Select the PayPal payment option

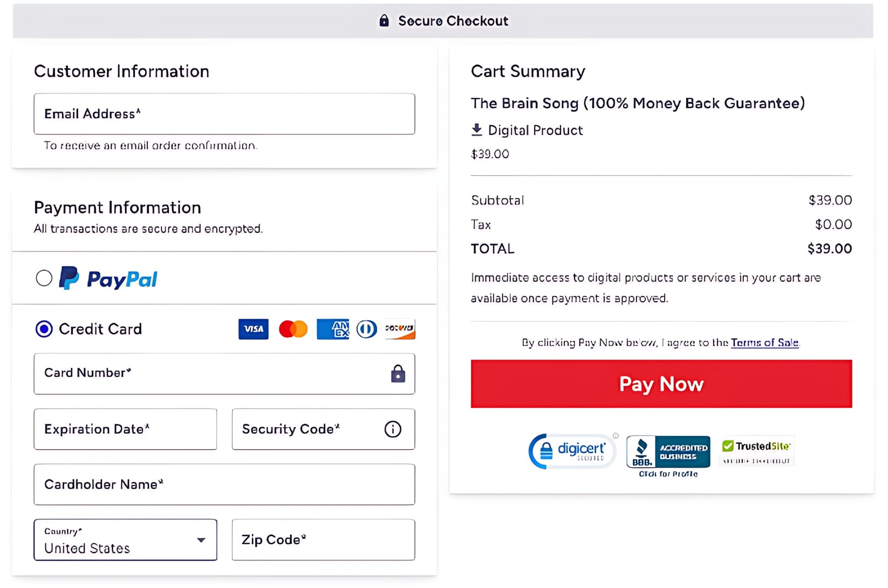[x=44, y=278]
